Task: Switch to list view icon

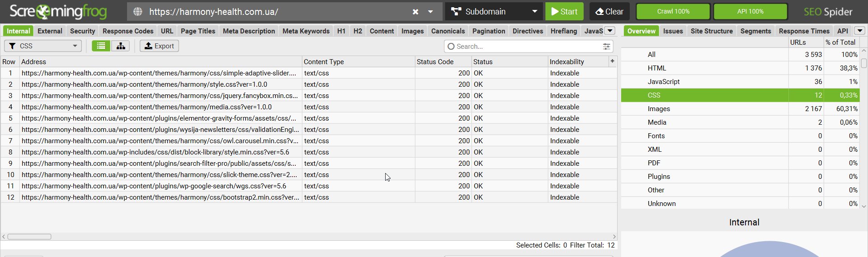Action: [x=101, y=46]
